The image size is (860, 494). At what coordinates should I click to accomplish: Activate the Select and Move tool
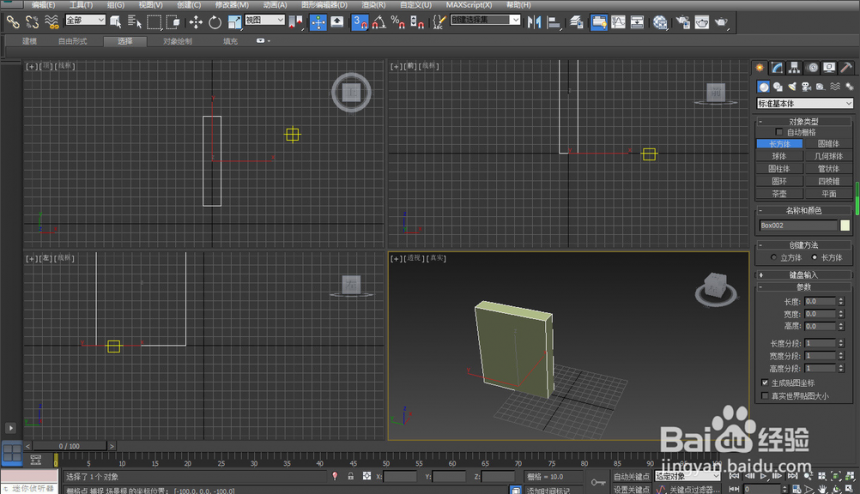coord(196,22)
